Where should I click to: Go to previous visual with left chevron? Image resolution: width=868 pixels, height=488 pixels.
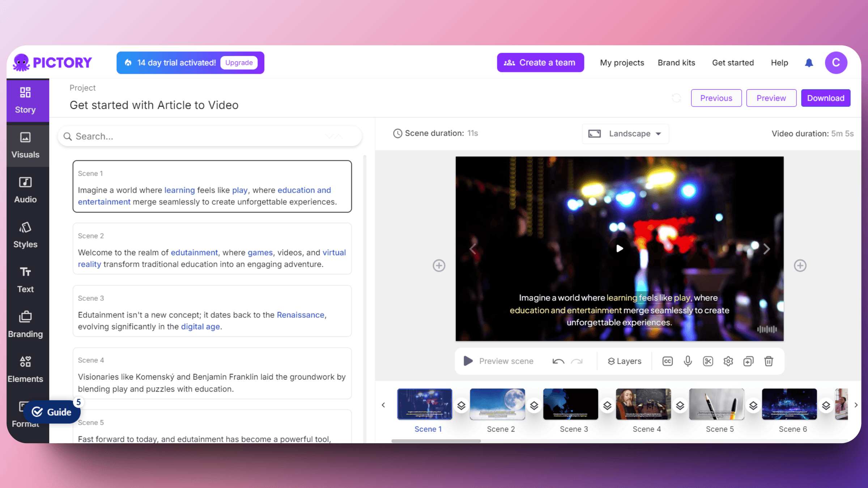[472, 249]
